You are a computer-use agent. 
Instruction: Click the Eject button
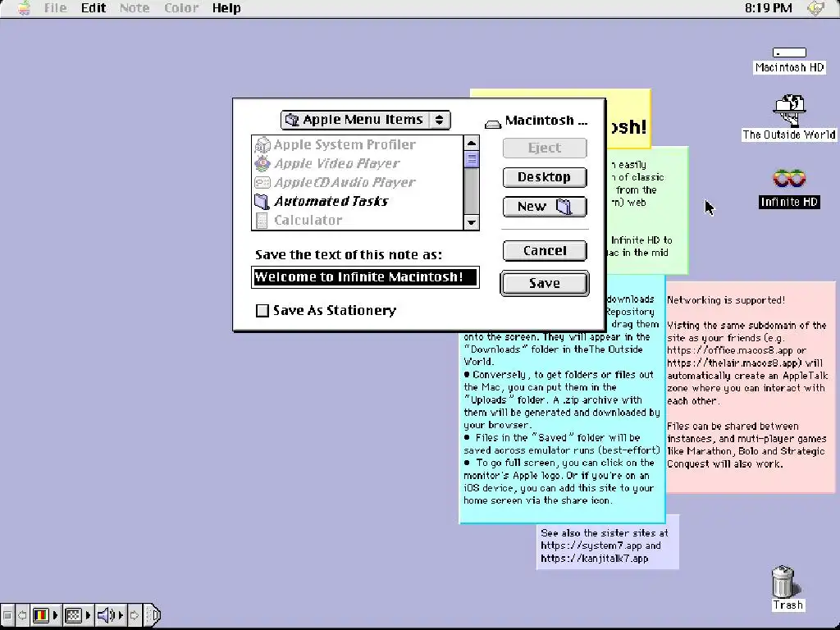point(545,148)
